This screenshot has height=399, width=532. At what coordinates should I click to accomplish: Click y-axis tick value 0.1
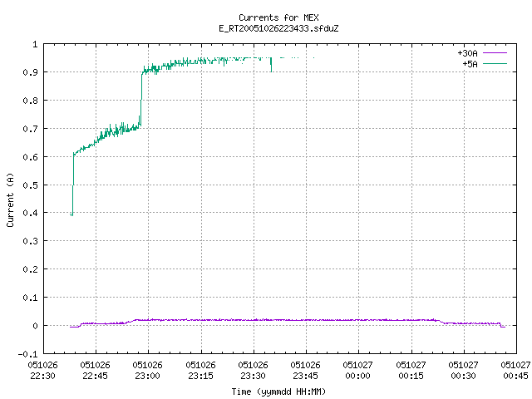30,298
